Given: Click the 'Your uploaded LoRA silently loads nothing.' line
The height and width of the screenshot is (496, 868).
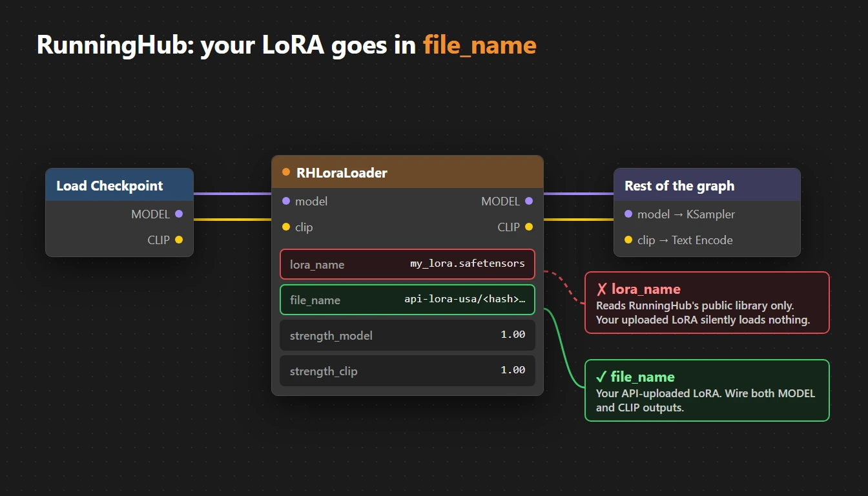Looking at the screenshot, I should pyautogui.click(x=703, y=320).
